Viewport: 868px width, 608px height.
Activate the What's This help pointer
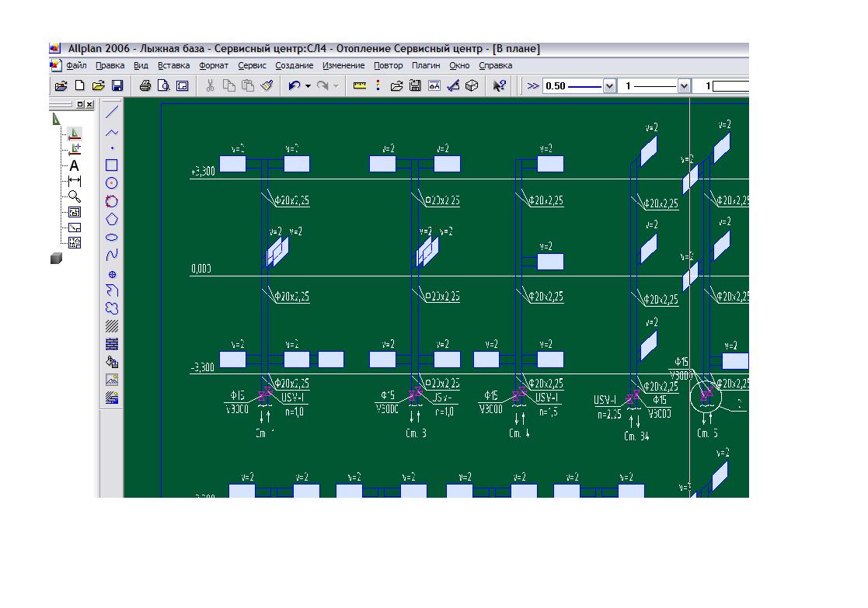500,86
